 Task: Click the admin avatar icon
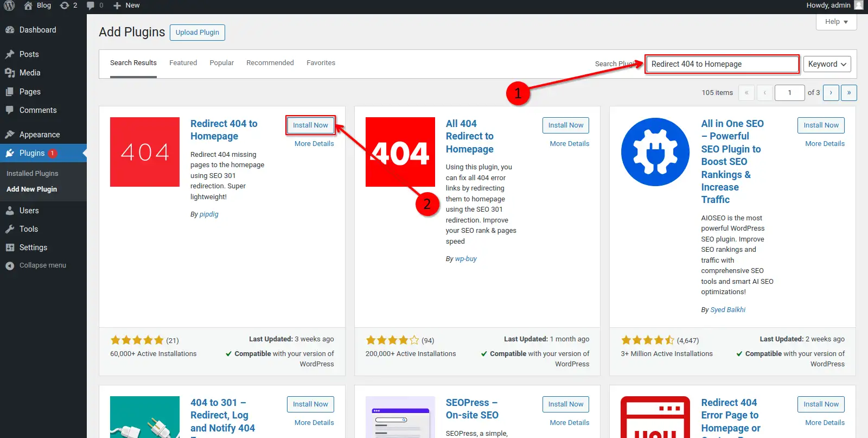tap(858, 5)
